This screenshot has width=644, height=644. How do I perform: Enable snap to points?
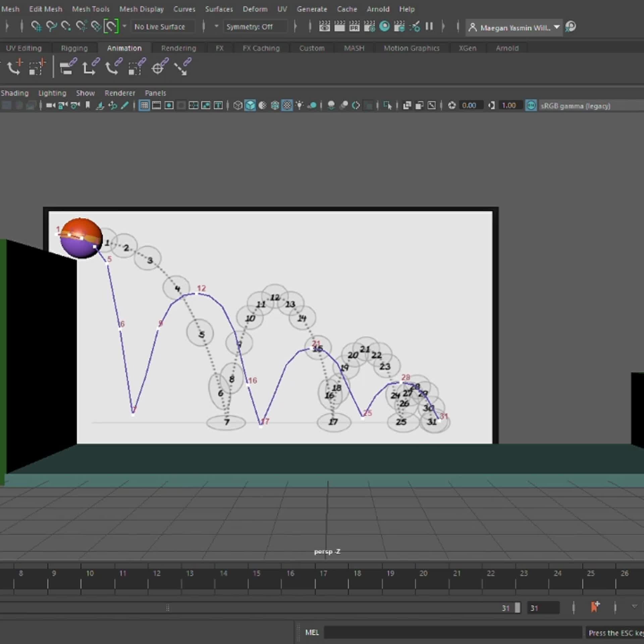click(66, 26)
